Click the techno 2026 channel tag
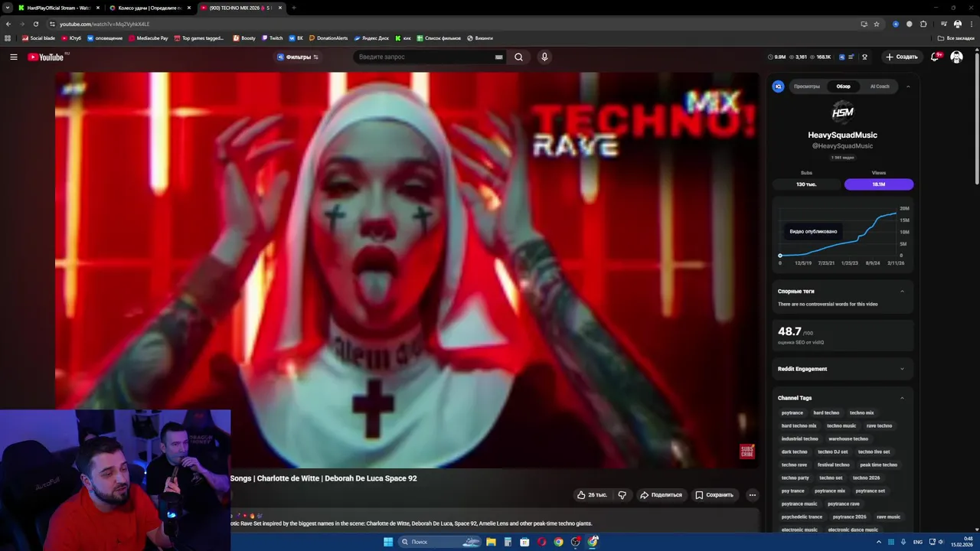 (866, 478)
